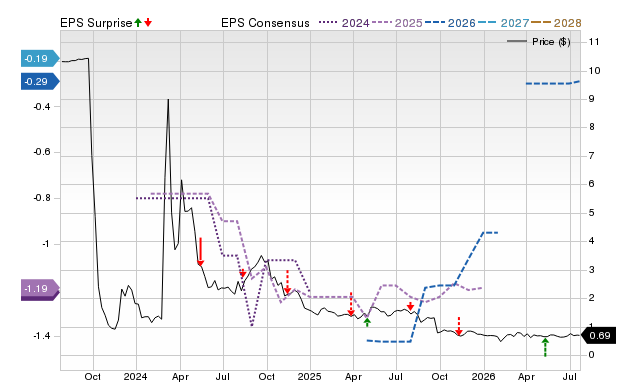The image size is (640, 382).
Task: Click the EPS Consensus legend label
Action: (265, 23)
